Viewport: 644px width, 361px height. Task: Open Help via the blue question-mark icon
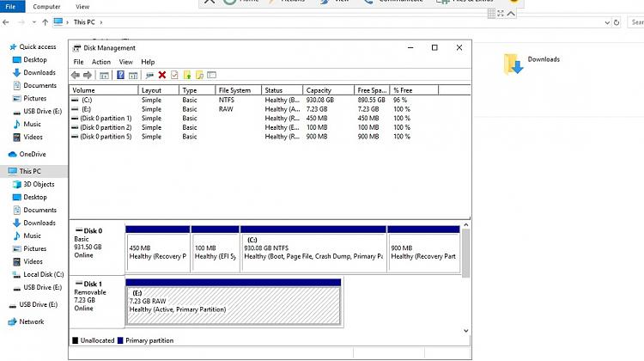[x=120, y=75]
